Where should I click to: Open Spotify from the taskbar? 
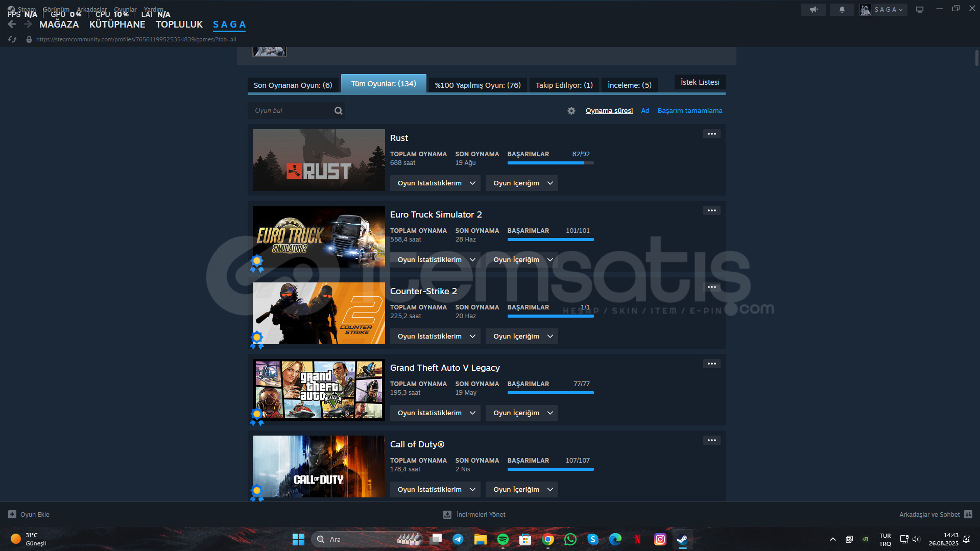click(x=503, y=539)
